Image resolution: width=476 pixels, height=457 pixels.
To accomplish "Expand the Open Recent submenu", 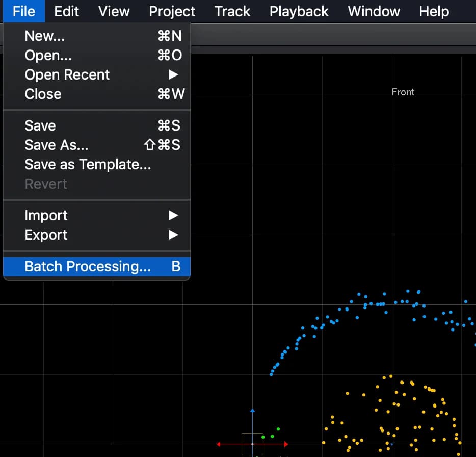I will click(67, 74).
